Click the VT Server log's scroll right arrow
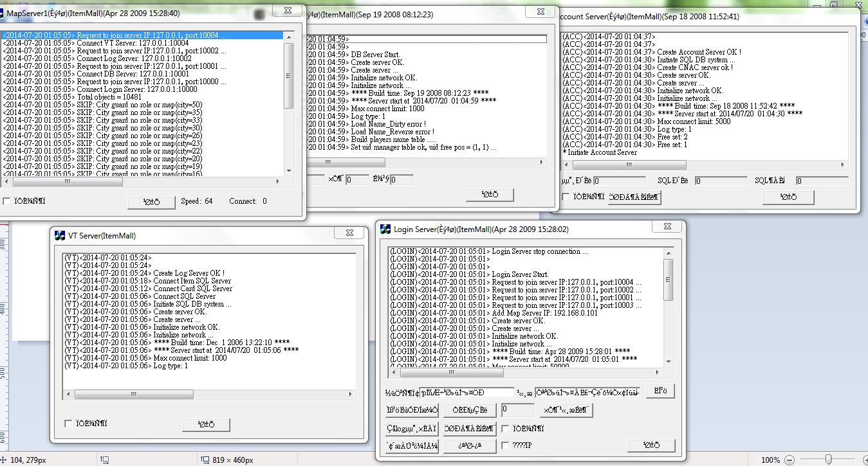This screenshot has width=868, height=466. tap(351, 394)
